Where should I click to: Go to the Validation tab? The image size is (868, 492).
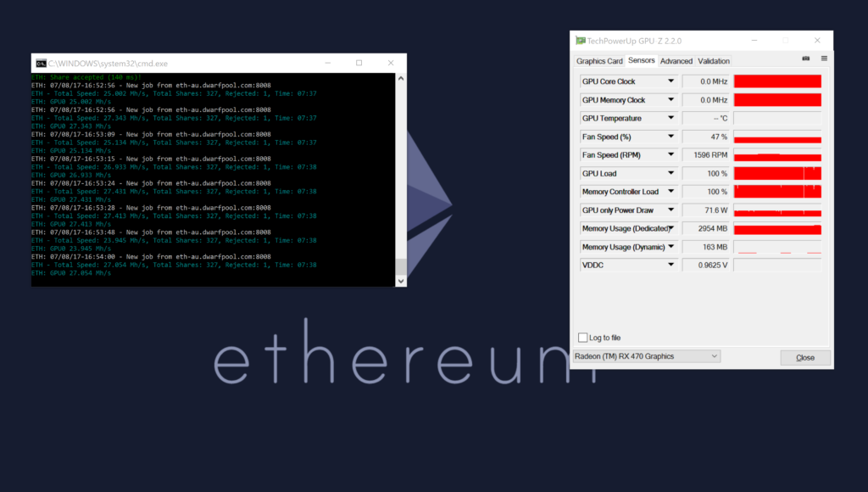click(x=714, y=61)
